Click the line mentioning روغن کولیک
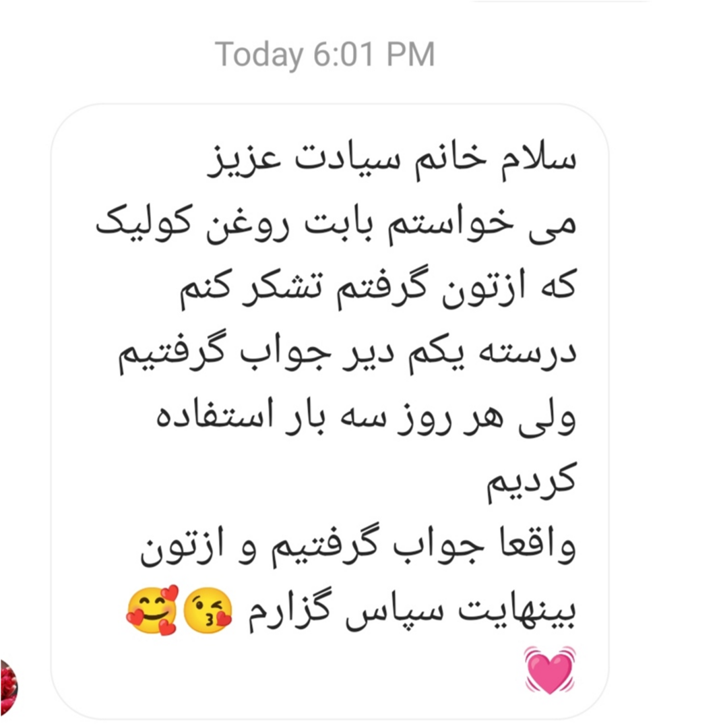Image resolution: width=721 pixels, height=728 pixels. (336, 224)
